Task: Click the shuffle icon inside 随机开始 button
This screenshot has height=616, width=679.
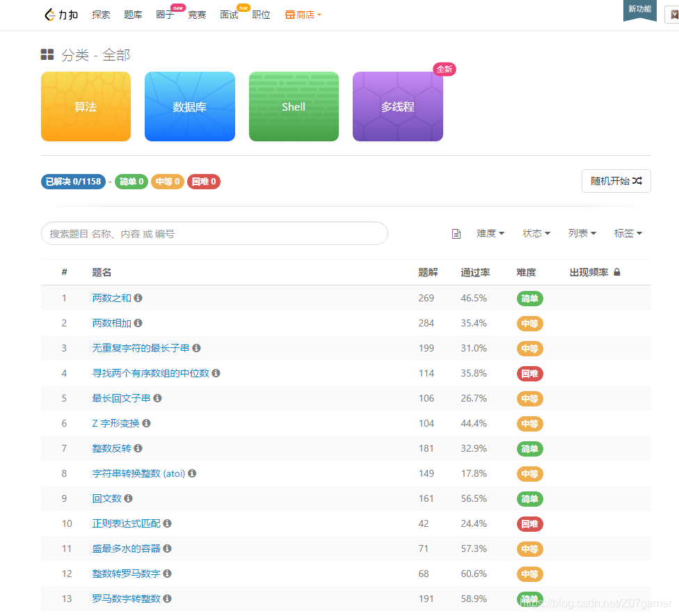Action: pos(637,180)
